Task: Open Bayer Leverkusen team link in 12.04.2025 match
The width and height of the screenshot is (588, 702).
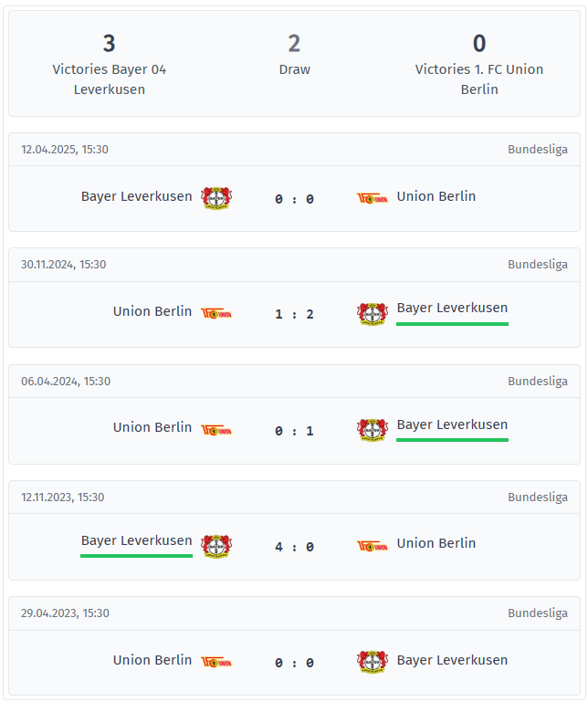Action: click(136, 196)
